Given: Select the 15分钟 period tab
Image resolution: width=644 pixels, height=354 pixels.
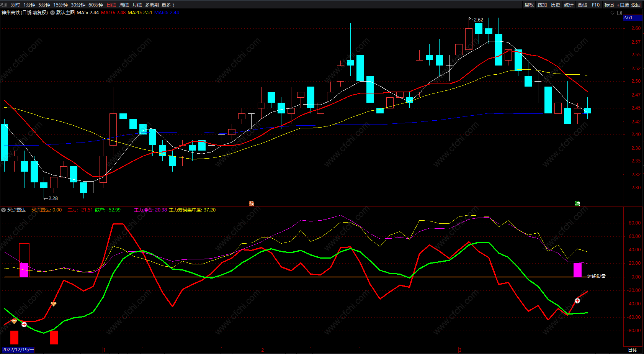Looking at the screenshot, I should 60,5.
